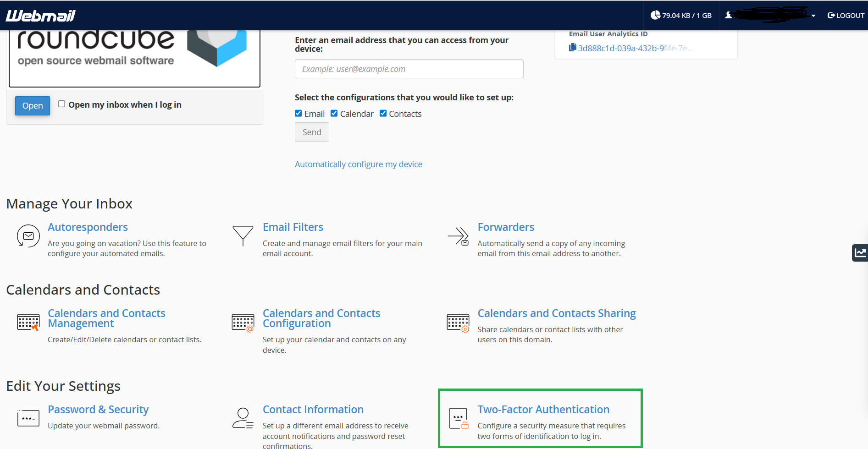Click Calendars and Contacts Configuration icon
868x449 pixels.
(243, 323)
